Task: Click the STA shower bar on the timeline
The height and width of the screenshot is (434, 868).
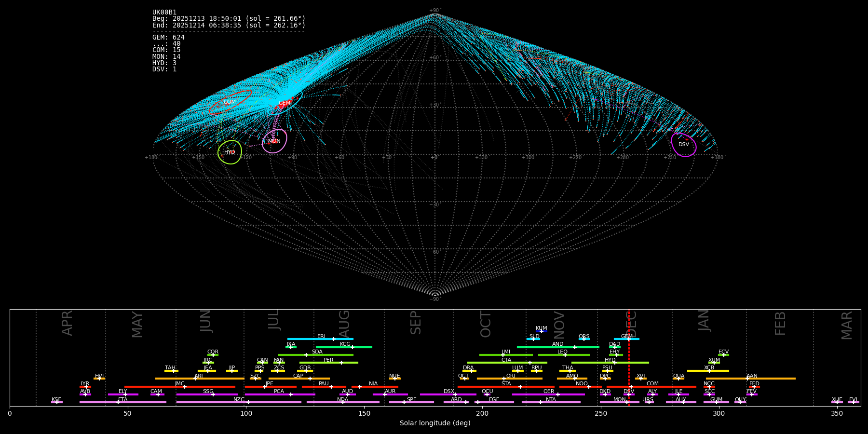Action: (506, 387)
